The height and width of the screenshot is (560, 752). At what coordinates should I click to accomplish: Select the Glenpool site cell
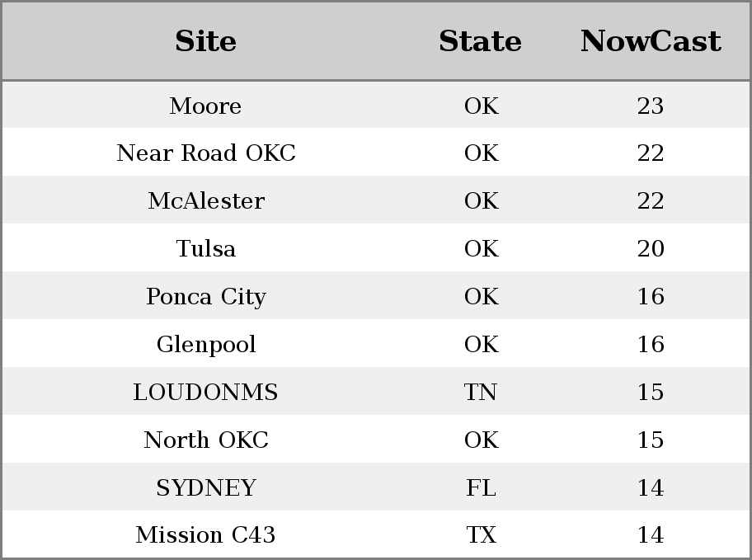206,345
